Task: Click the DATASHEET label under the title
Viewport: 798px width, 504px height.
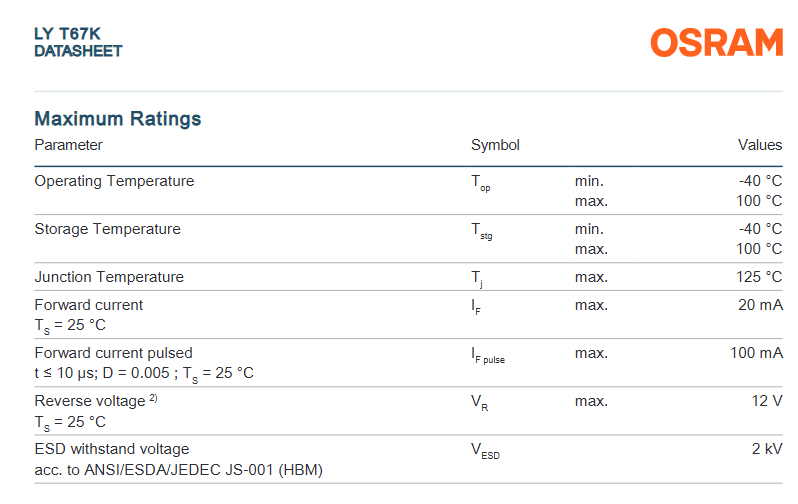Action: pyautogui.click(x=78, y=50)
